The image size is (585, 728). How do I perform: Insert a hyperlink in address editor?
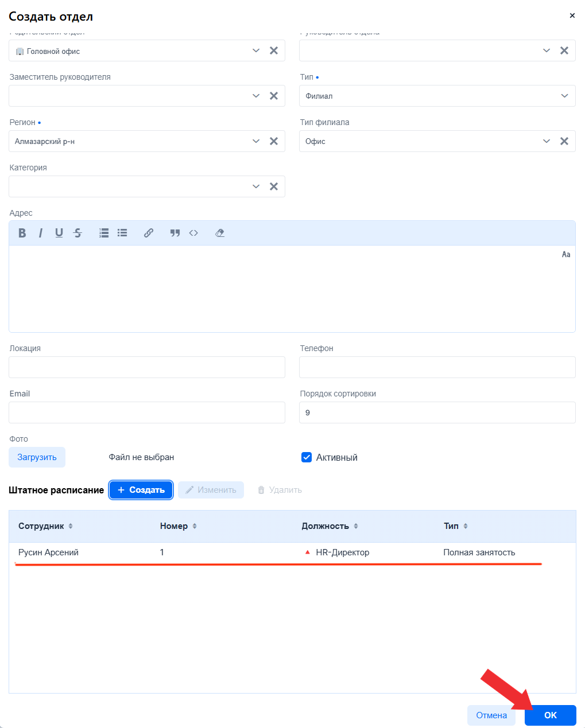click(x=149, y=233)
